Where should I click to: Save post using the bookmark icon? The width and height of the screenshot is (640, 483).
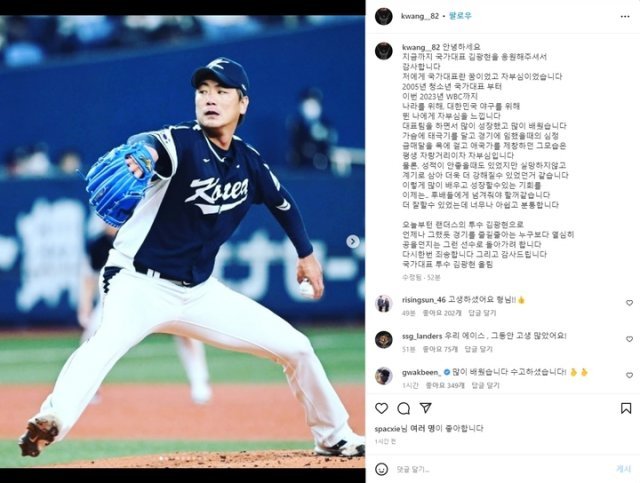coord(626,408)
